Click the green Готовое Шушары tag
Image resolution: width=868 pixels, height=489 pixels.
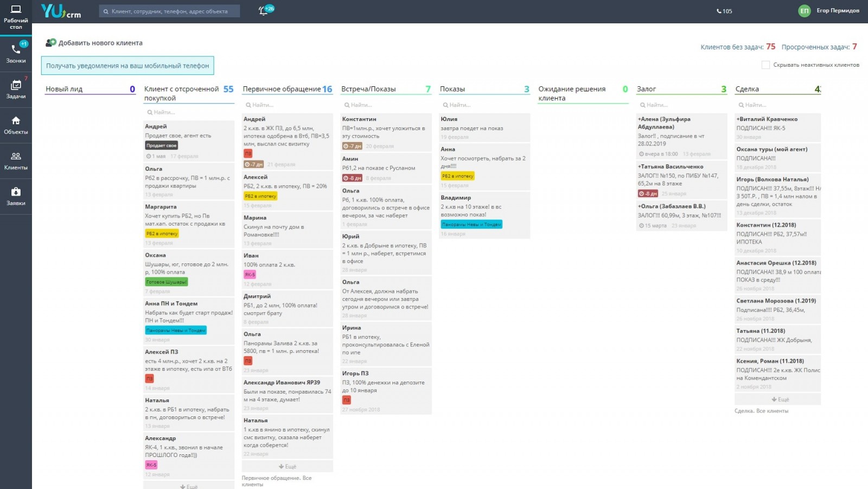pos(166,282)
